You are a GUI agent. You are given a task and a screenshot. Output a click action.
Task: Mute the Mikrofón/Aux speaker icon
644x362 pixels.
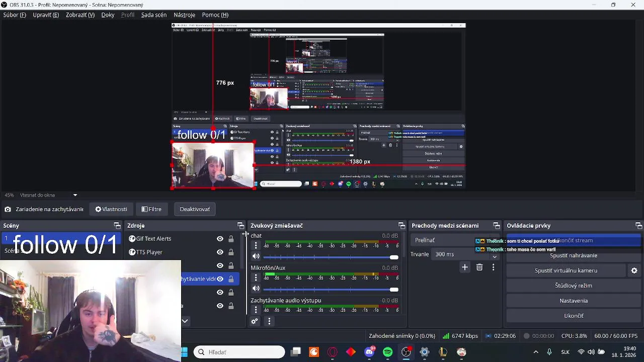(x=256, y=289)
